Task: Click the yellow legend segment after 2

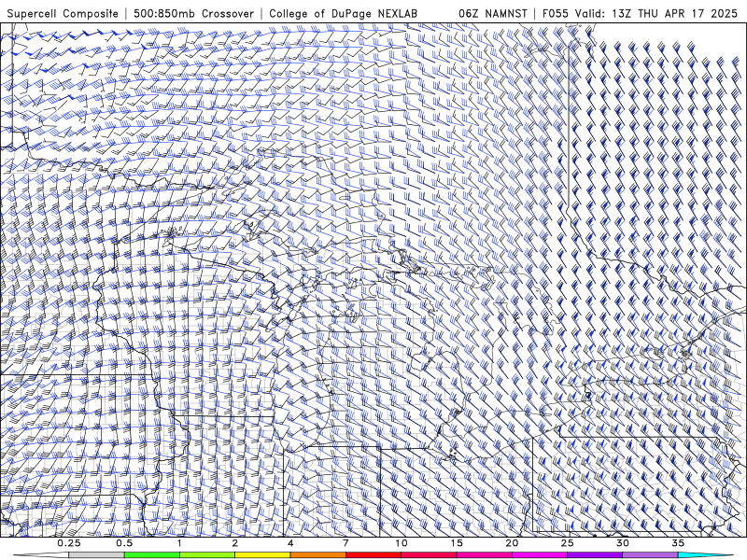Action: pyautogui.click(x=262, y=555)
